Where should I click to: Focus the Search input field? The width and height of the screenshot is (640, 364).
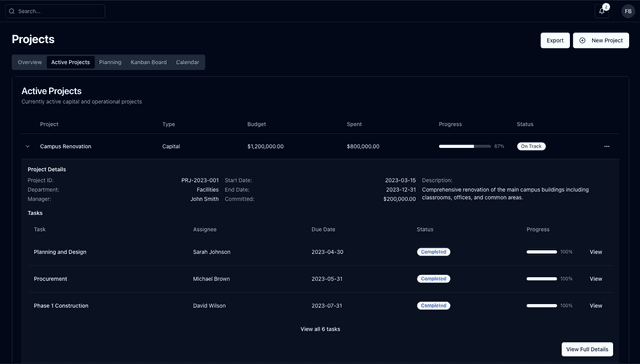point(55,11)
